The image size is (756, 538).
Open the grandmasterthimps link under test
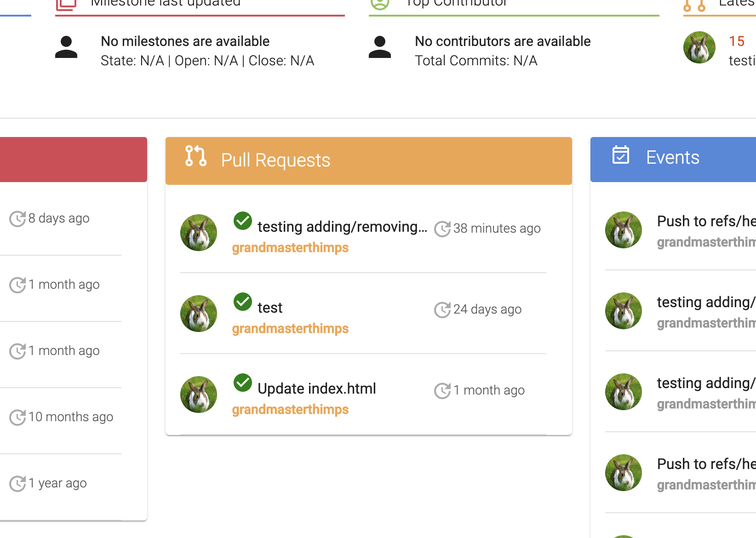pyautogui.click(x=290, y=328)
